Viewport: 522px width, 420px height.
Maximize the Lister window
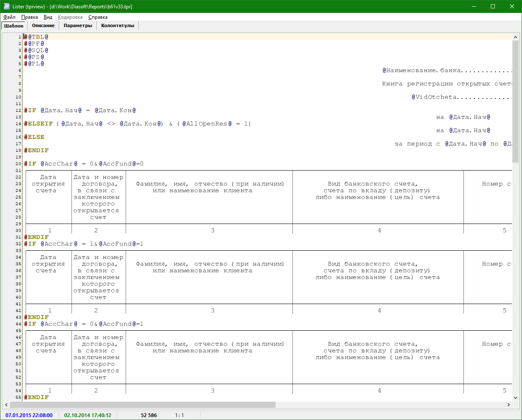point(493,7)
